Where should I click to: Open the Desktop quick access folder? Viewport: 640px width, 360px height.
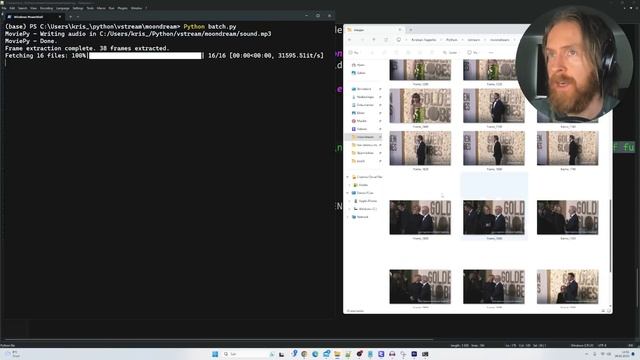pyautogui.click(x=362, y=89)
